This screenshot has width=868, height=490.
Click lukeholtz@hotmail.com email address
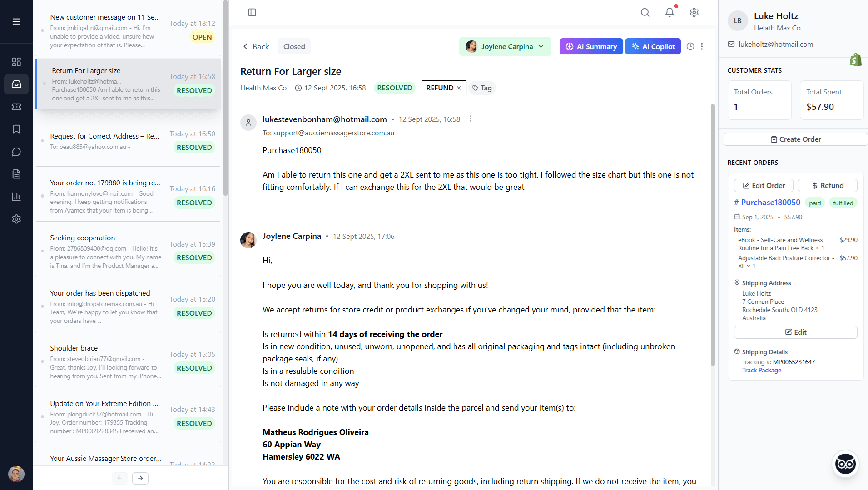[775, 44]
